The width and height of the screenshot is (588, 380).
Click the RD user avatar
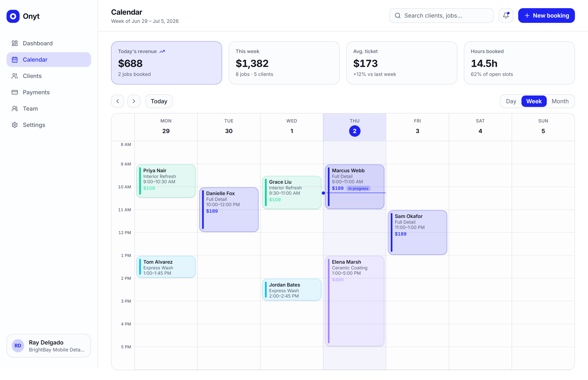click(18, 346)
